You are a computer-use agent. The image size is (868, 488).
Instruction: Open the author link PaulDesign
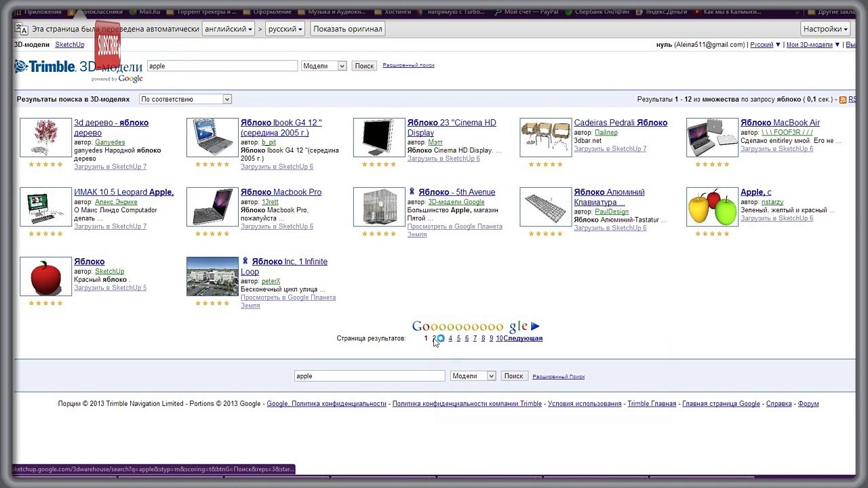click(x=612, y=211)
